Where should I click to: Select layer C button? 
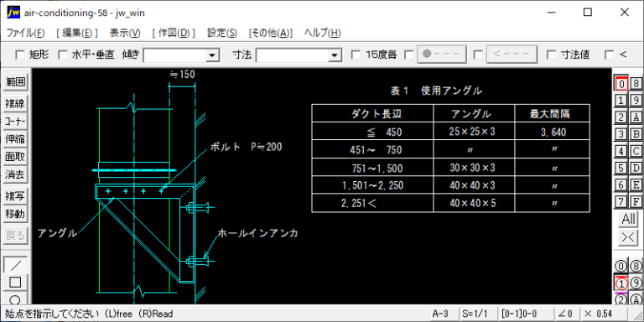click(x=636, y=151)
